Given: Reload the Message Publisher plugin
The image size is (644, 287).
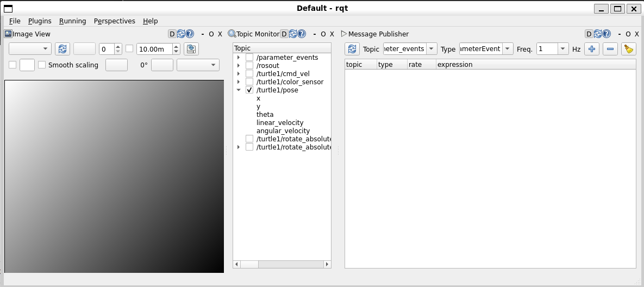Looking at the screenshot, I should [598, 34].
